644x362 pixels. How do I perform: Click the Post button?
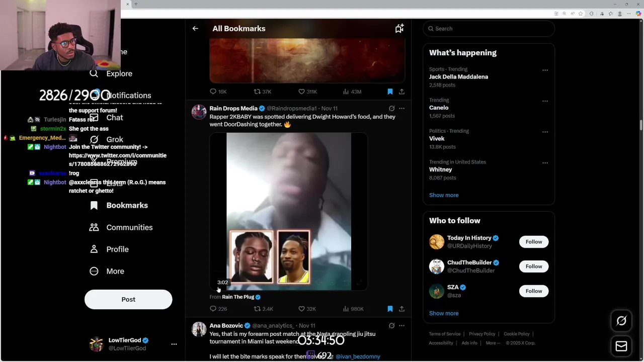tap(128, 299)
